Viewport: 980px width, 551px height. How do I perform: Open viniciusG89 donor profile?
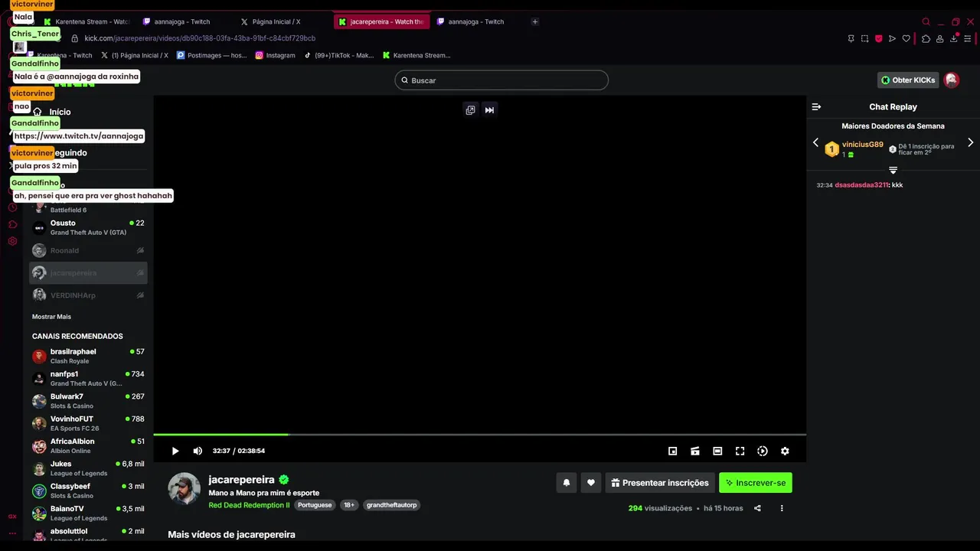click(x=862, y=145)
